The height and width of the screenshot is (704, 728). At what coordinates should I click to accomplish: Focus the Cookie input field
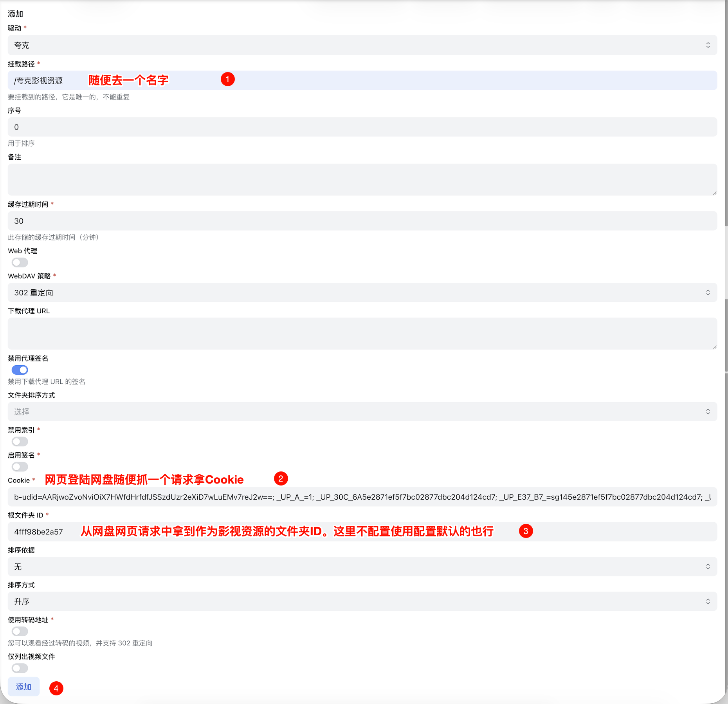coord(362,497)
